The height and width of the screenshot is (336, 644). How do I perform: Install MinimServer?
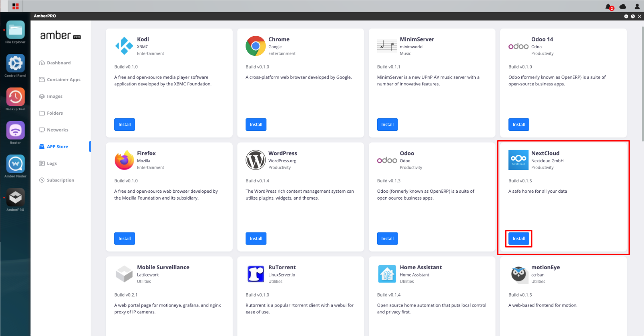pos(388,125)
